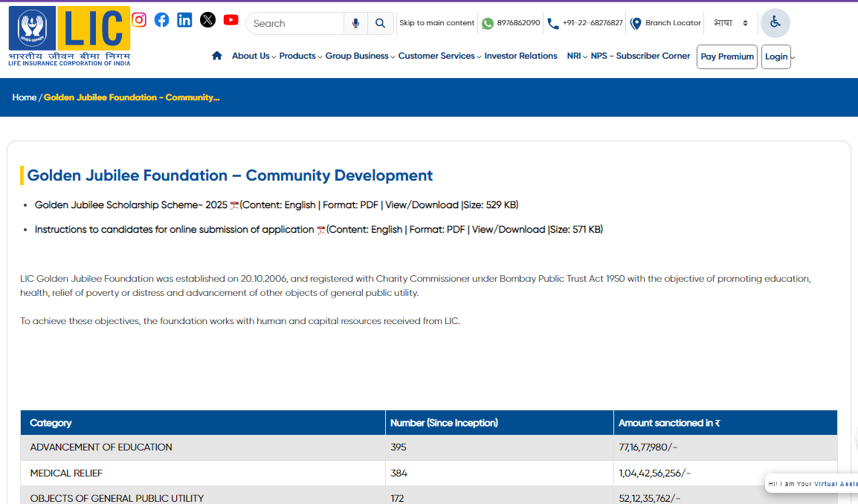This screenshot has height=504, width=858.
Task: Click inside the Search input field
Action: (294, 23)
